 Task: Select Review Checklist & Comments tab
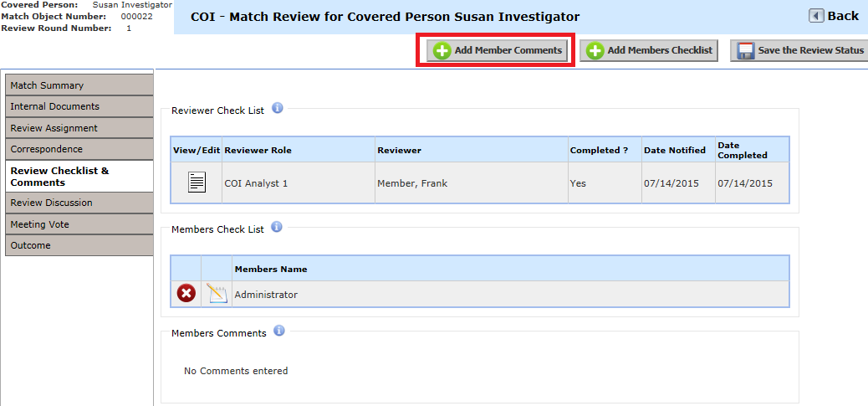79,176
